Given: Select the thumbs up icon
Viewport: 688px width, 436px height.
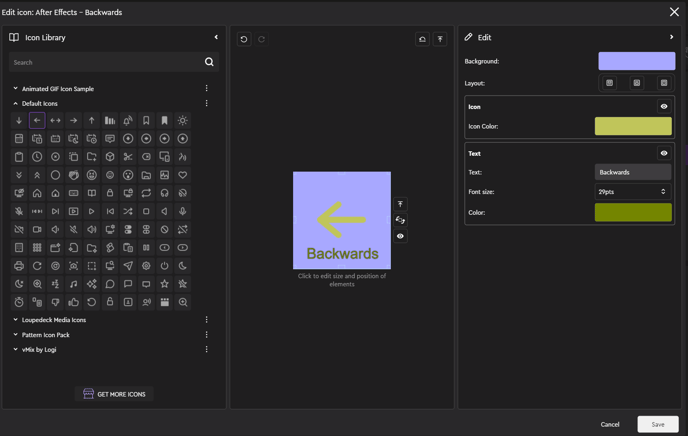Looking at the screenshot, I should (73, 302).
